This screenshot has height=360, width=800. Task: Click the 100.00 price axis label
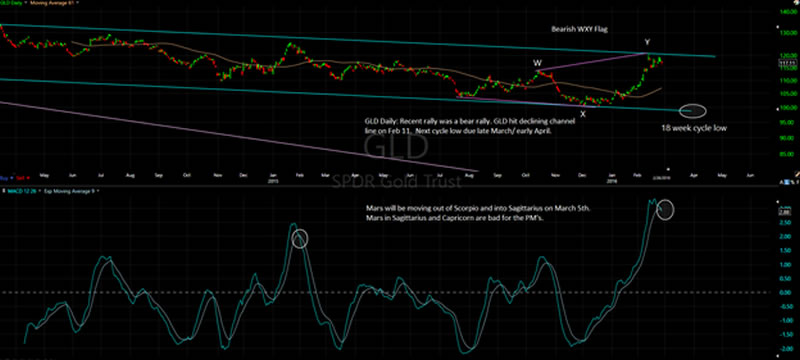click(x=789, y=108)
